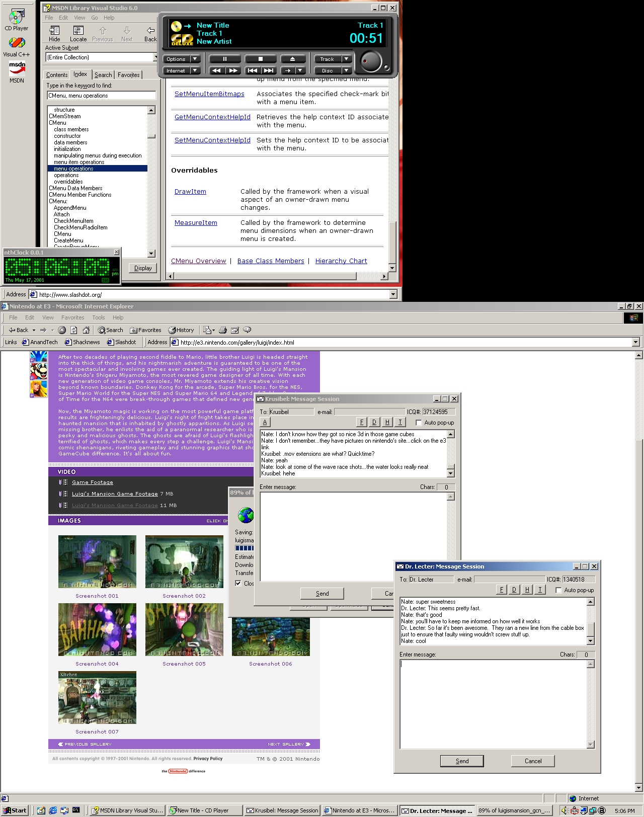
Task: Toggle F button in Krusibel message session
Action: 362,422
